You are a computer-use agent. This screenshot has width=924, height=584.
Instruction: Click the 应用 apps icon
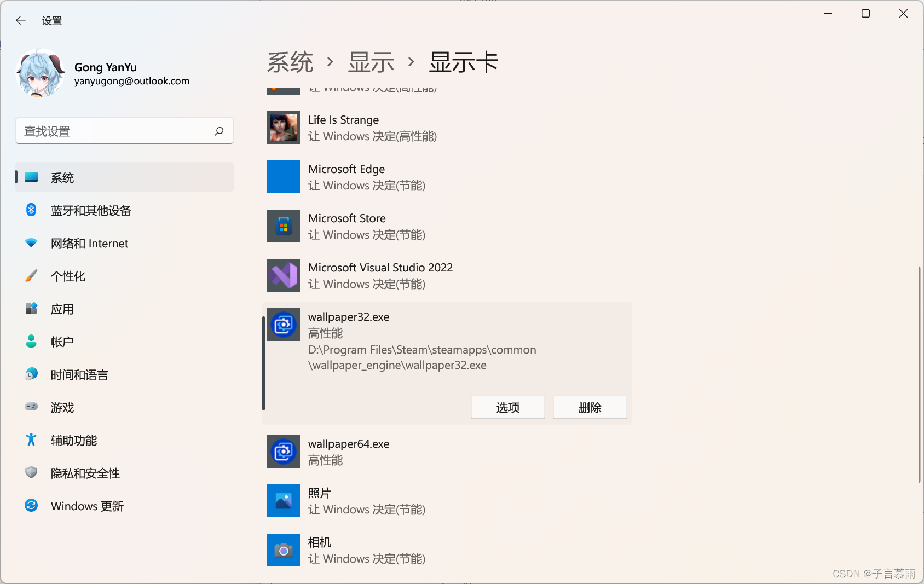(31, 309)
